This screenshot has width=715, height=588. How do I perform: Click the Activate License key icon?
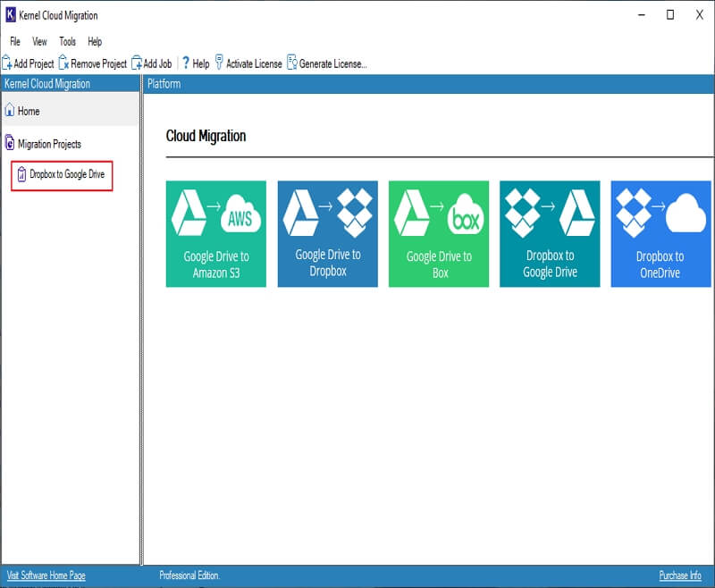(x=219, y=62)
